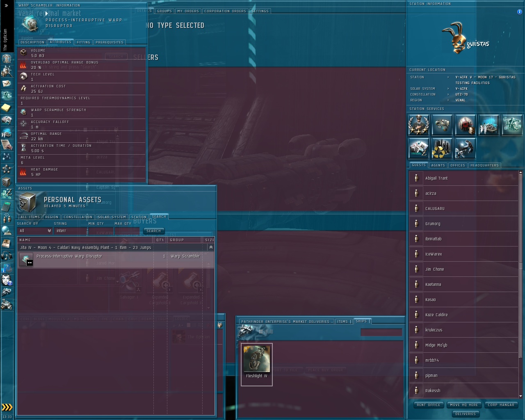Open the Corp Hangar button

pos(501,405)
